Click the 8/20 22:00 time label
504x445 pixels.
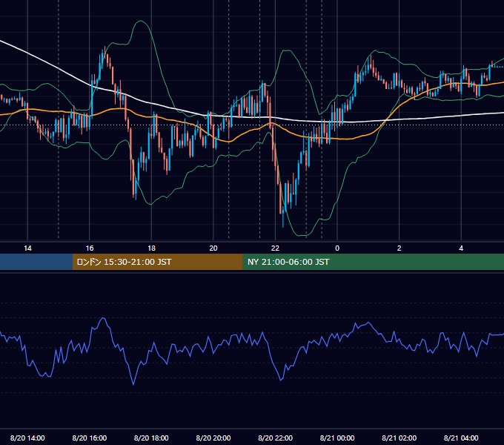pyautogui.click(x=276, y=438)
